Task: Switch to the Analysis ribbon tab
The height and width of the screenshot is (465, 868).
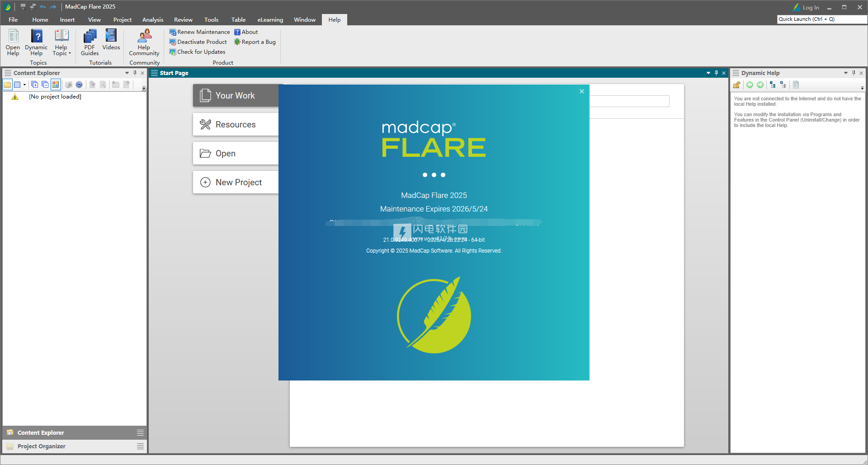Action: pyautogui.click(x=153, y=20)
